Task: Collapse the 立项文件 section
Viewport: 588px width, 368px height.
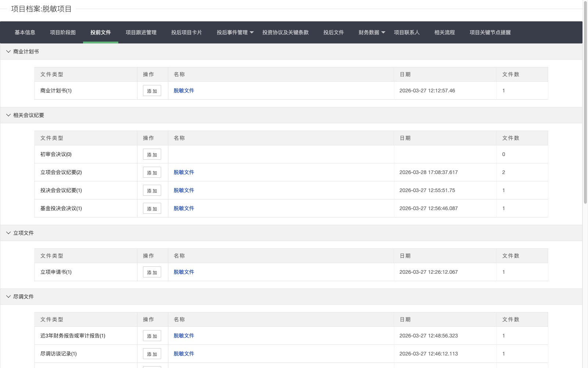Action: pos(8,233)
